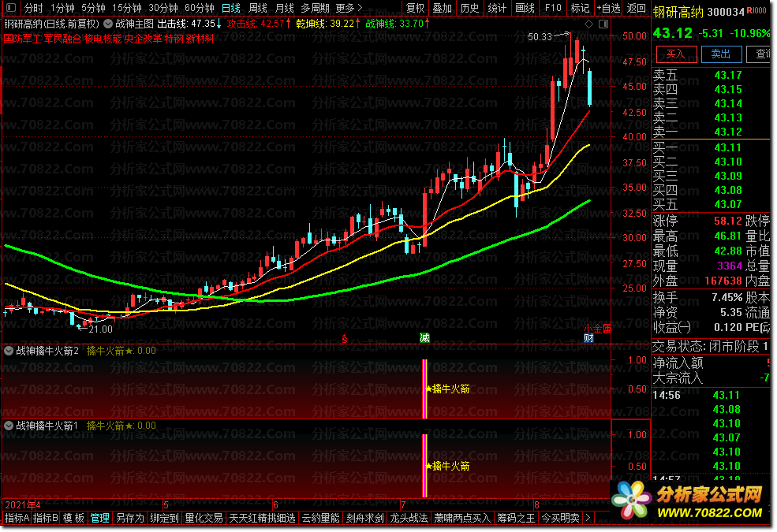
Task: Open the 指标B tab
Action: [46, 518]
